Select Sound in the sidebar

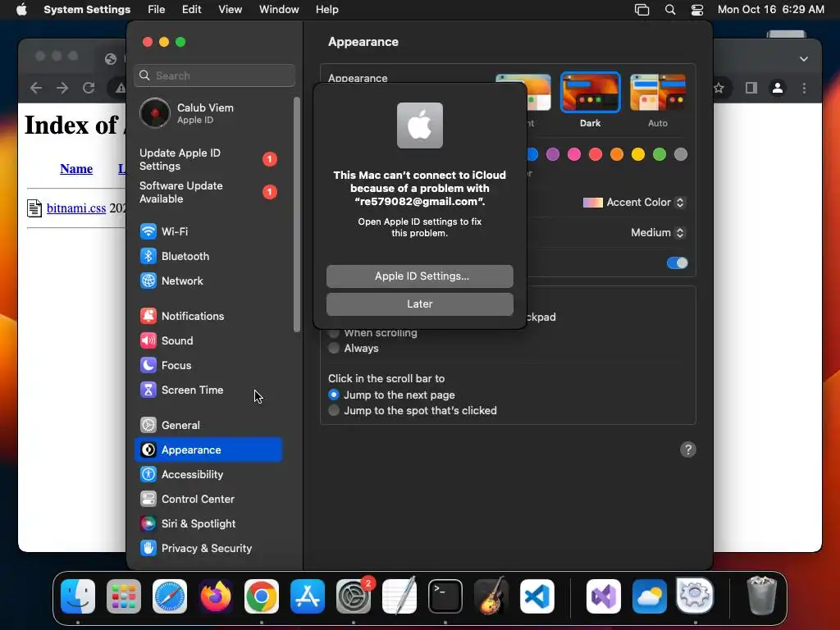pos(208,340)
